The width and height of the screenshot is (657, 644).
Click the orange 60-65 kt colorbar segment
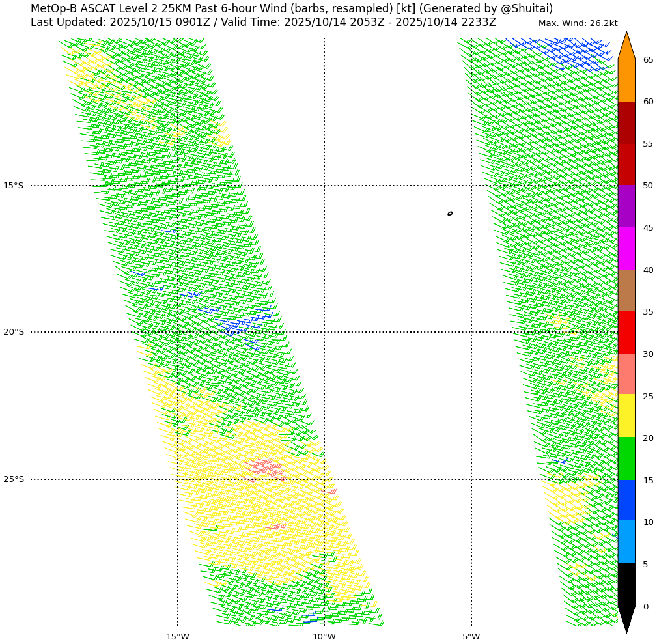626,80
